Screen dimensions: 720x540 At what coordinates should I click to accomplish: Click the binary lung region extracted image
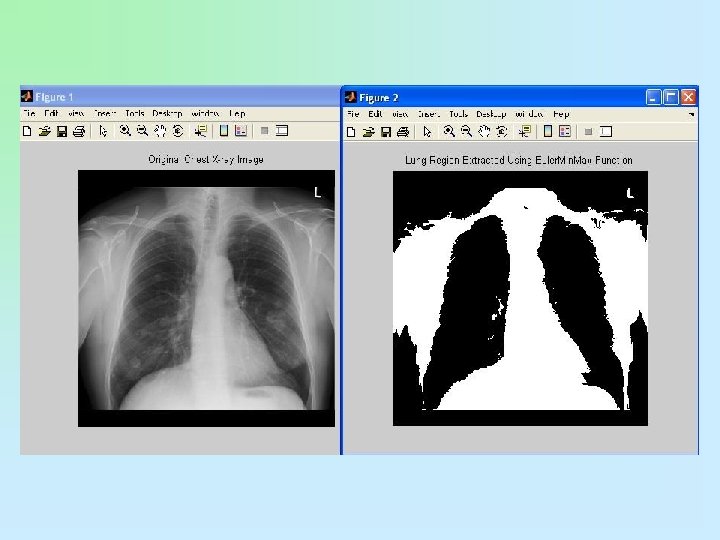point(520,298)
